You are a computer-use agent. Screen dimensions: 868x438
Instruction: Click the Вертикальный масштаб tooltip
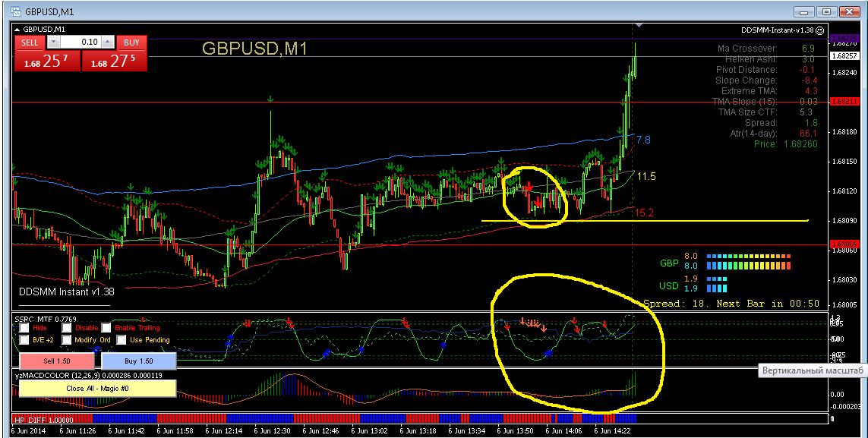(x=812, y=370)
